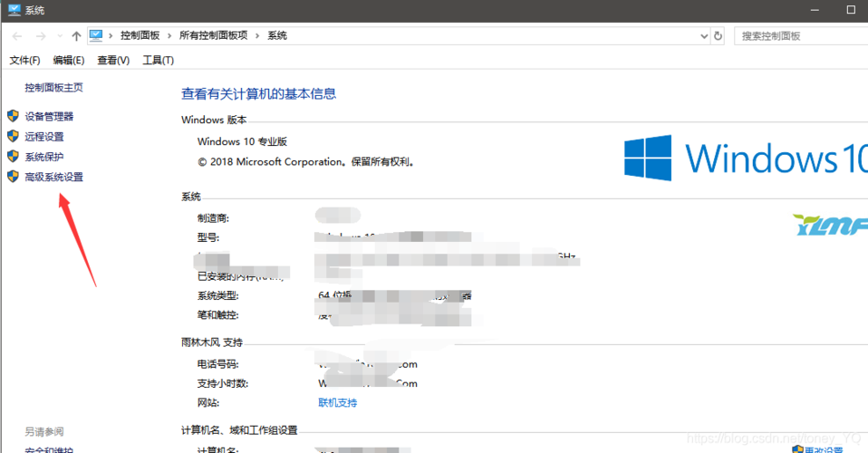Select 所有控制面板项 in the breadcrumb
This screenshot has width=868, height=453.
tap(213, 35)
